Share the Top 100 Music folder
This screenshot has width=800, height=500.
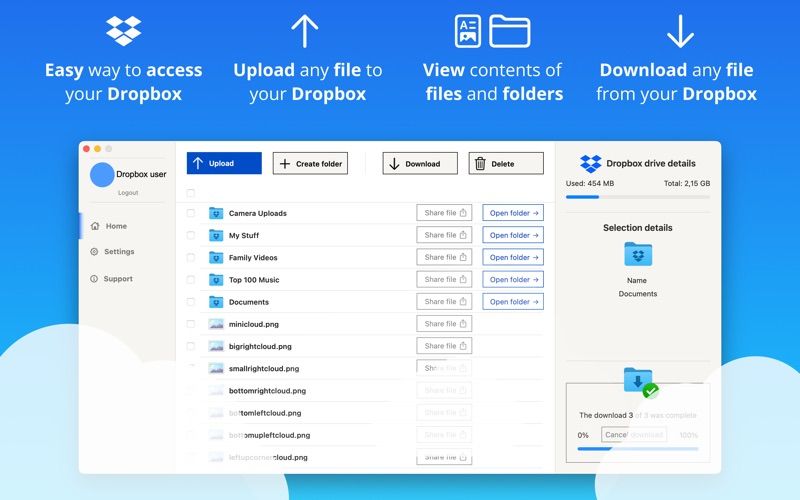444,279
